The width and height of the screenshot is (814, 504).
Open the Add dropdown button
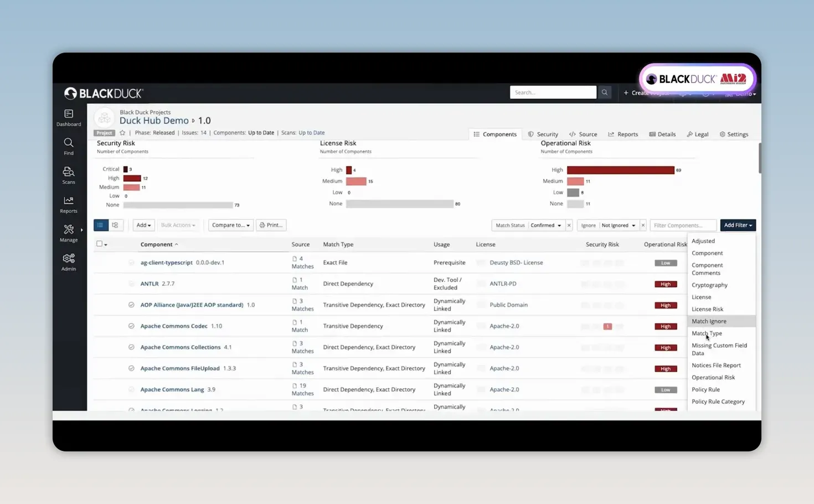pyautogui.click(x=143, y=225)
